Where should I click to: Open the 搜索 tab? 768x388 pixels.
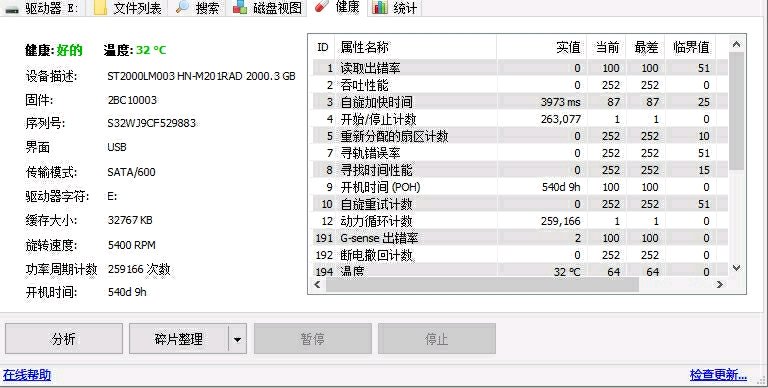(x=197, y=8)
